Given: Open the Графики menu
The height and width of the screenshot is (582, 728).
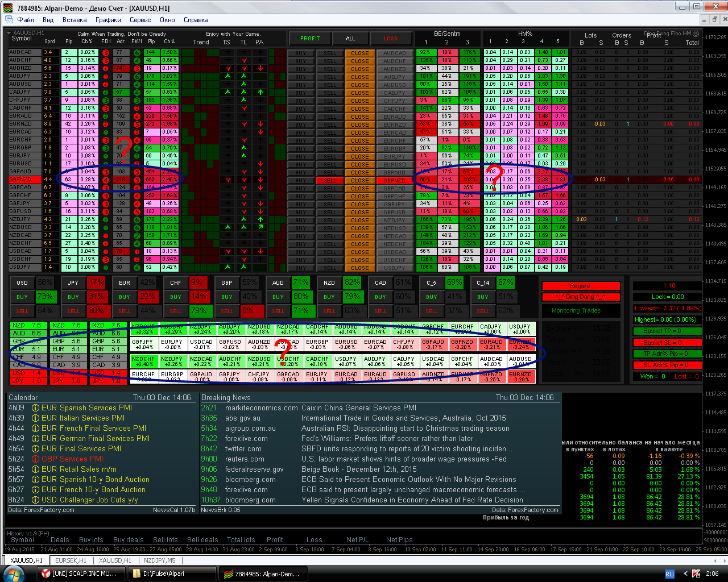Looking at the screenshot, I should click(x=108, y=20).
